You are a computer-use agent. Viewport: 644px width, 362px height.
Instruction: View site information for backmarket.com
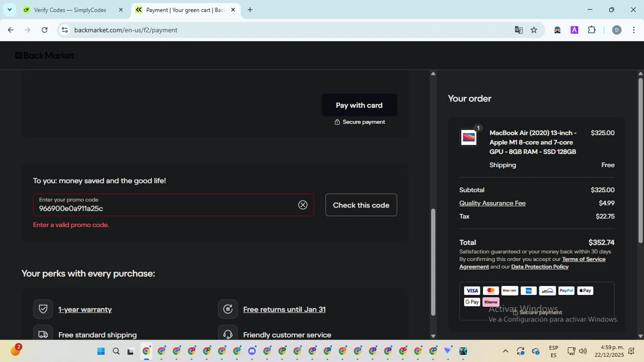pos(65,30)
